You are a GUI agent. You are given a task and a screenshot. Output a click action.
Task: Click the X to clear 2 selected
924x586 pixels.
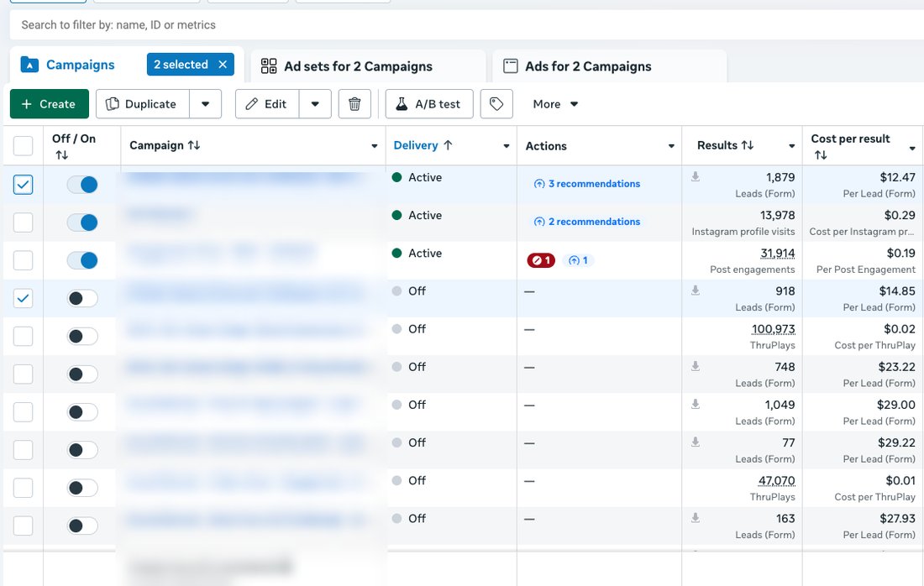(223, 65)
